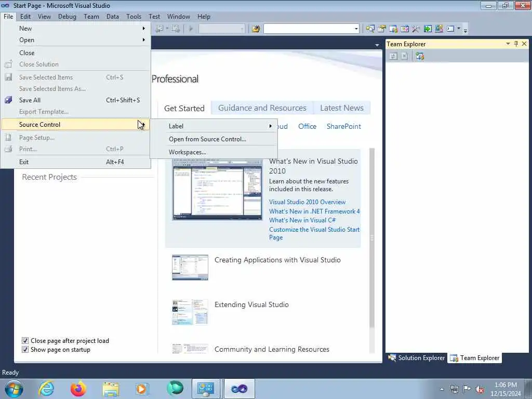Image resolution: width=532 pixels, height=399 pixels.
Task: Open the Team Explorer window position dropdown arrow
Action: click(x=508, y=44)
